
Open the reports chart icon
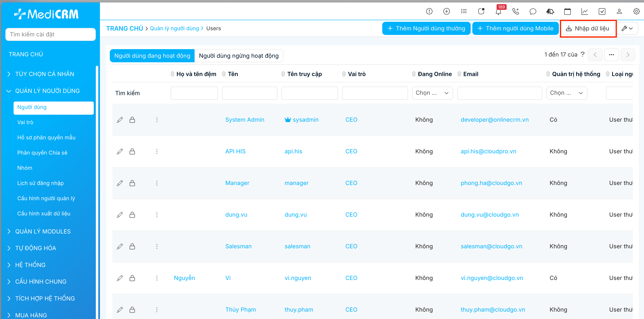pyautogui.click(x=585, y=12)
